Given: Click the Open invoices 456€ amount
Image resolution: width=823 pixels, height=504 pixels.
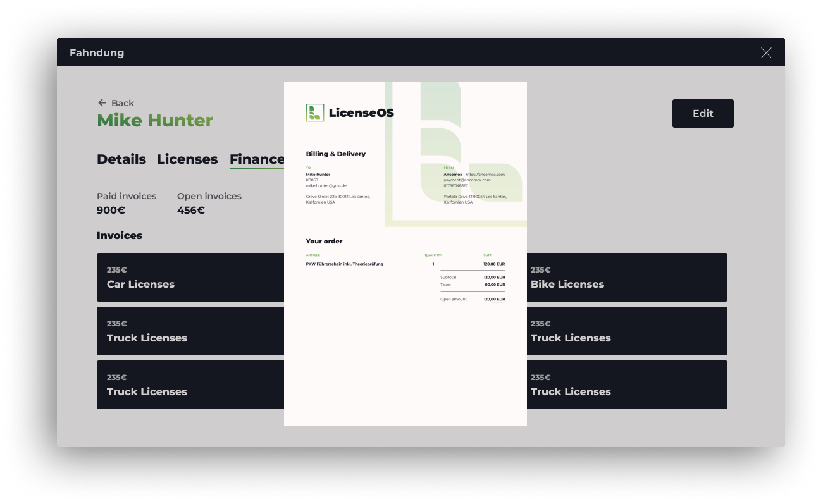Looking at the screenshot, I should coord(190,210).
